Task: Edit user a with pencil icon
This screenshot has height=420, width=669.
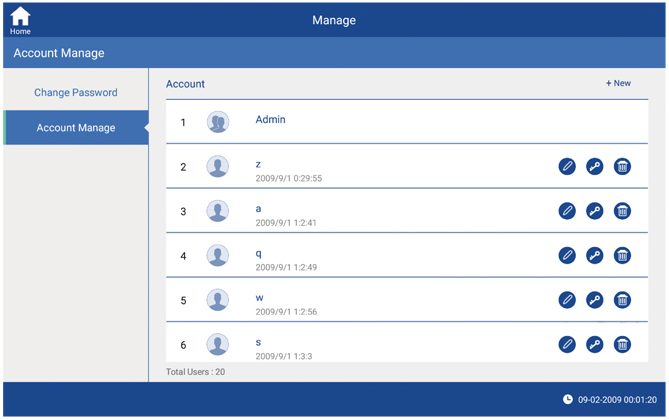Action: tap(567, 211)
